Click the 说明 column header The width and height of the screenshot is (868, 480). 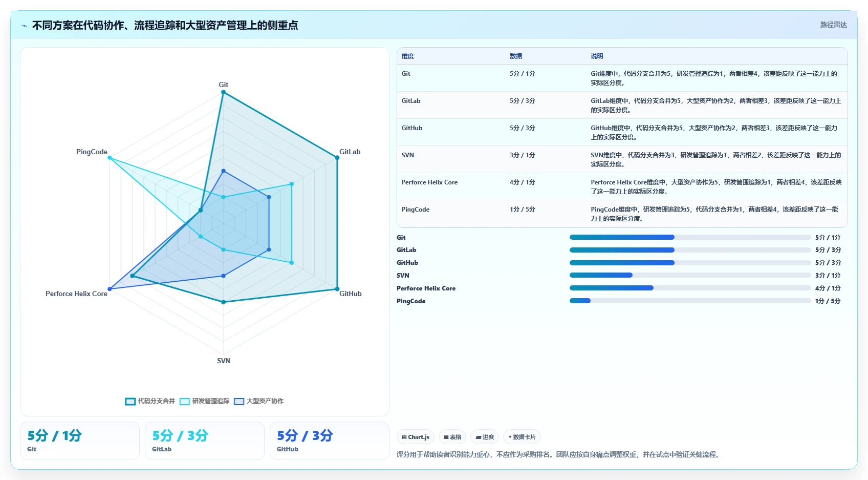(597, 56)
